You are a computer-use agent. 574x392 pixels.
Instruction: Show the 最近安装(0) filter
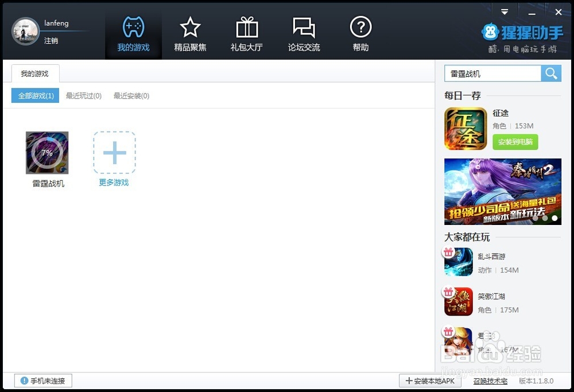pos(131,96)
